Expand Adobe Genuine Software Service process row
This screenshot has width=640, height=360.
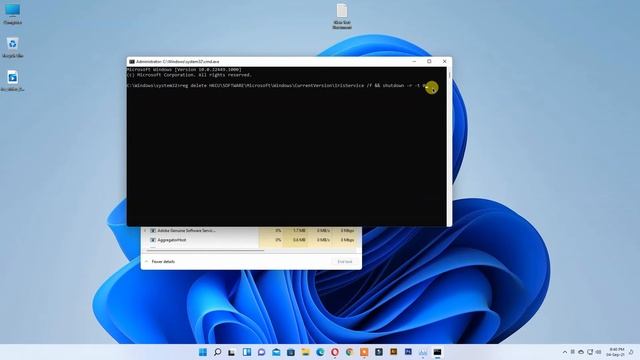[145, 231]
